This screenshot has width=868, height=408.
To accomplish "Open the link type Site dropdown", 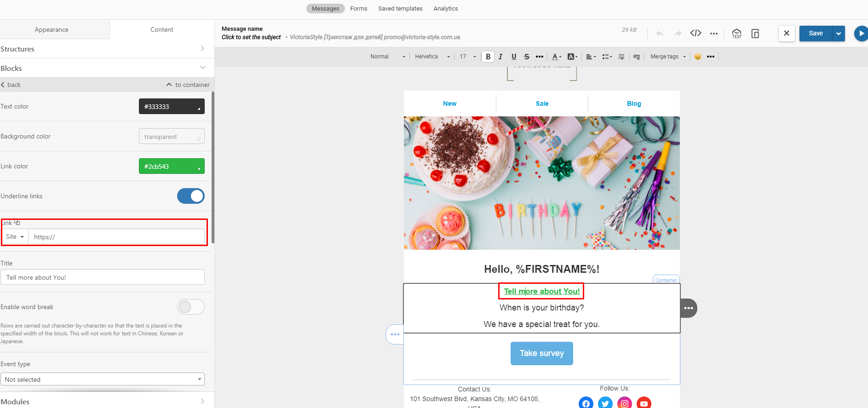I will pos(15,236).
